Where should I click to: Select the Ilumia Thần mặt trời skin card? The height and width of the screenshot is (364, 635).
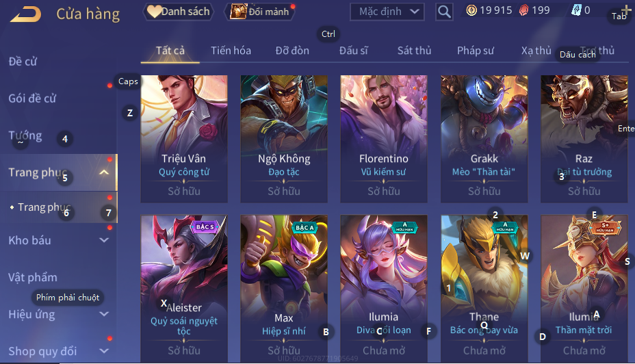pyautogui.click(x=584, y=289)
